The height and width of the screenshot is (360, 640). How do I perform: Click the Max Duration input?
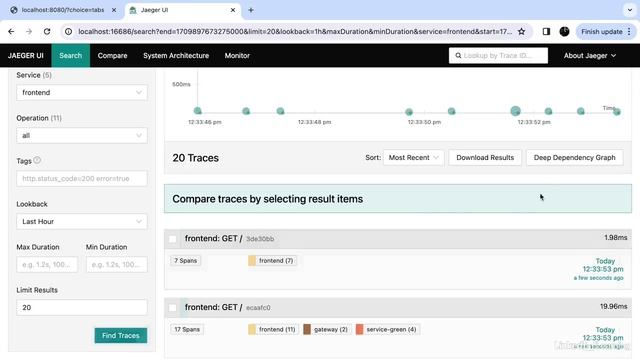[47, 264]
